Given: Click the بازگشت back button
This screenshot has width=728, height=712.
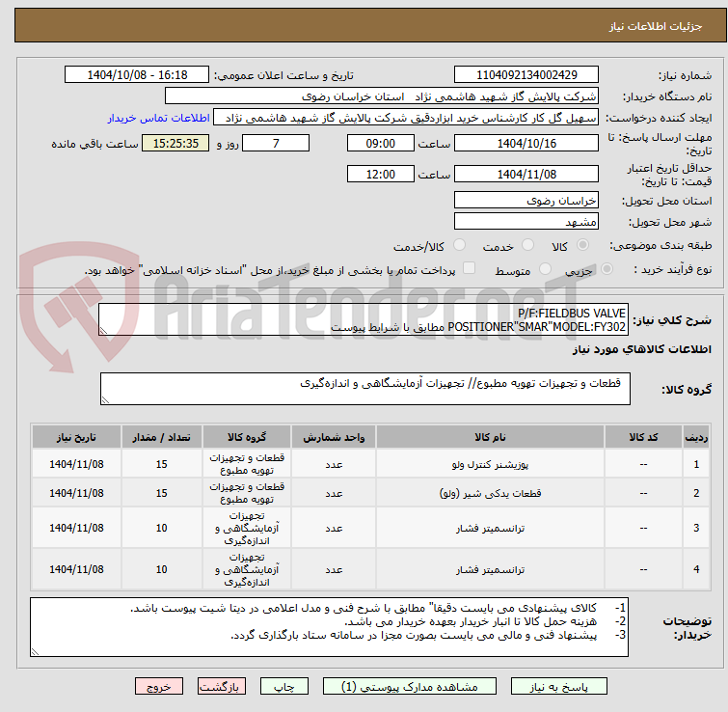Looking at the screenshot, I should point(222,687).
